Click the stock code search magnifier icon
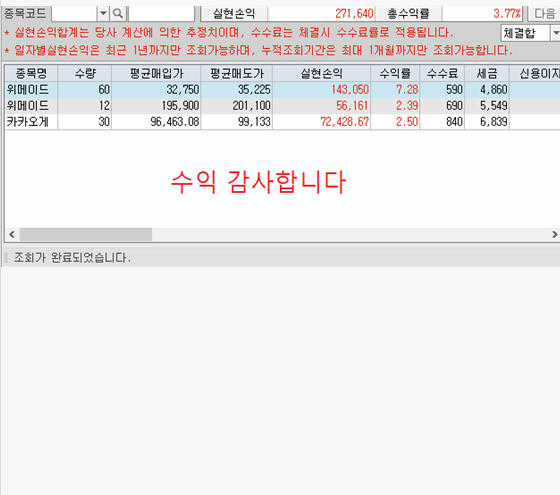The width and height of the screenshot is (560, 495). pos(118,14)
